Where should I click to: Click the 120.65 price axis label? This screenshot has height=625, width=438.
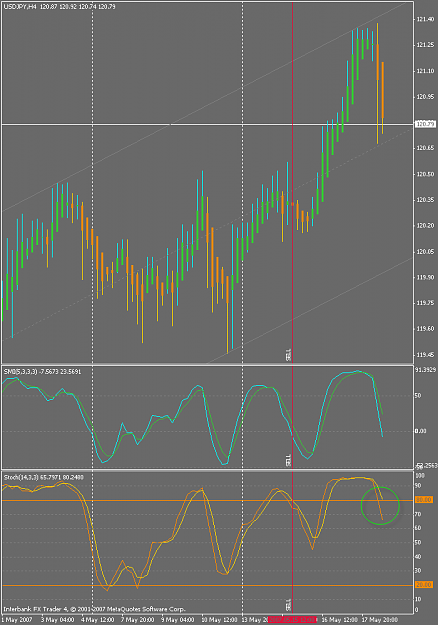[x=425, y=148]
